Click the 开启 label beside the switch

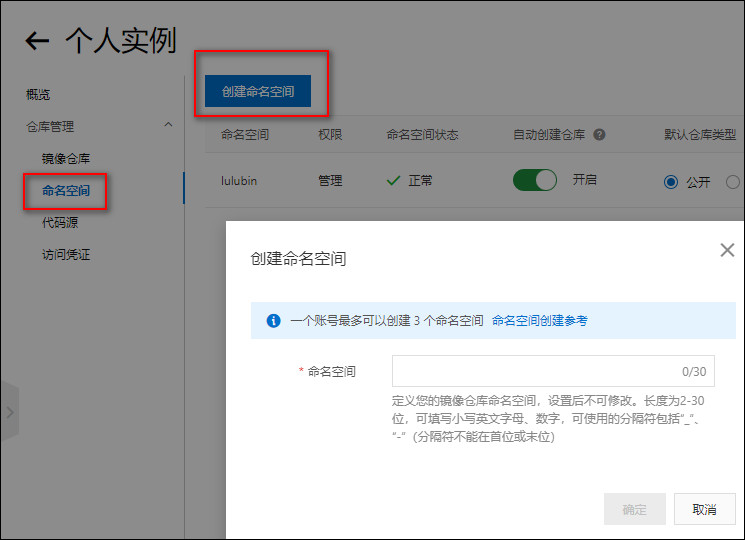[x=584, y=180]
